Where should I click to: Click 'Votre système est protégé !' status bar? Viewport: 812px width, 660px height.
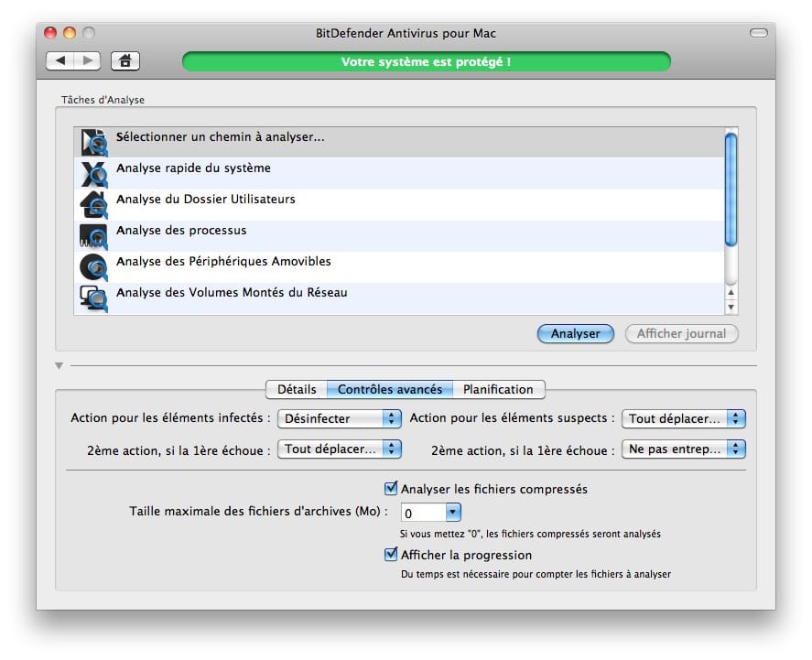coord(427,61)
